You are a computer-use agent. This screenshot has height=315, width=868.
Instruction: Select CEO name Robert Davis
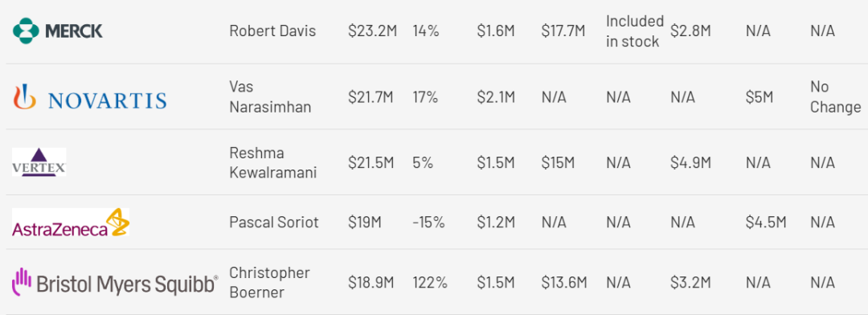[272, 31]
